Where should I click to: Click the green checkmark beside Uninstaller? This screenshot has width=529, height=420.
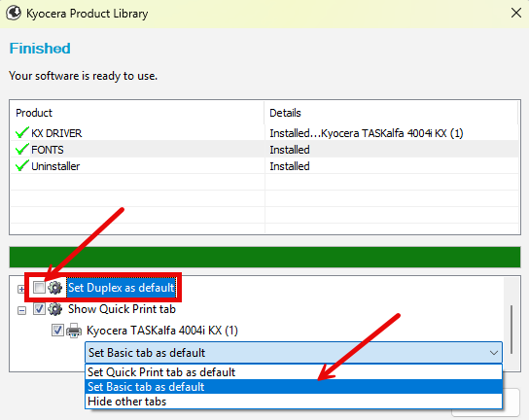[22, 165]
